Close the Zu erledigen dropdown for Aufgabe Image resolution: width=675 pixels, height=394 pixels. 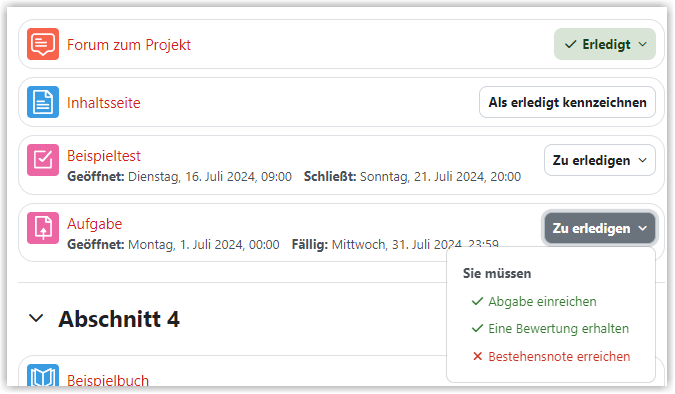(x=600, y=228)
